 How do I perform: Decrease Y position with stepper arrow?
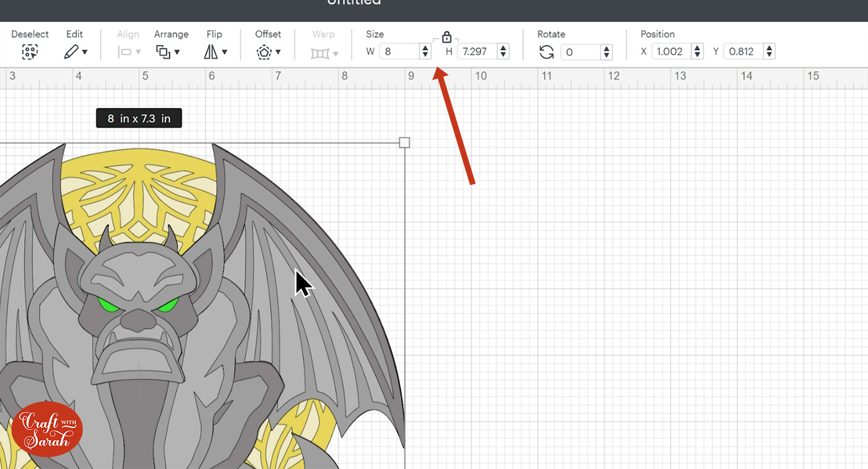point(769,55)
